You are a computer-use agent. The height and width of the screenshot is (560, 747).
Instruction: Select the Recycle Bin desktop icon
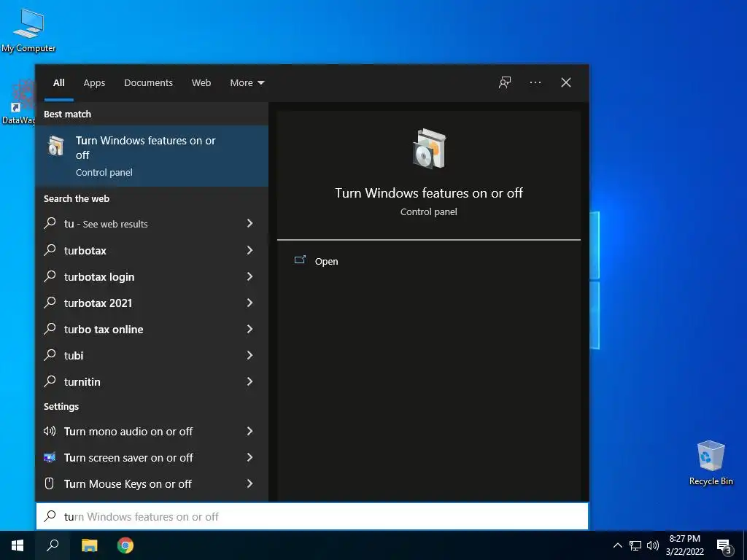coord(711,463)
